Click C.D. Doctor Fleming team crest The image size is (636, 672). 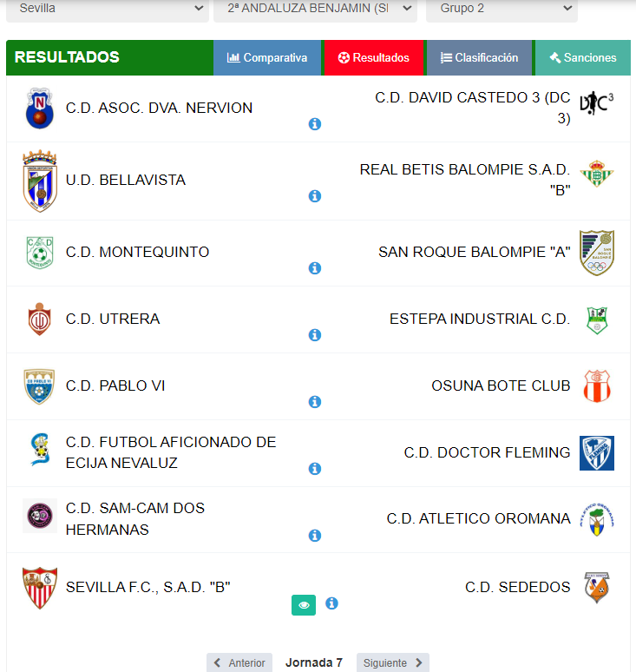pos(596,453)
